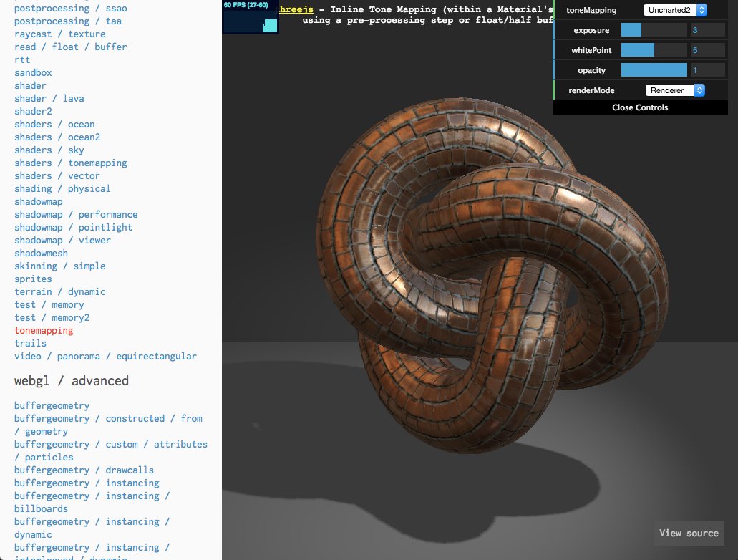Open the sandbox example
The height and width of the screenshot is (560, 738).
(33, 72)
